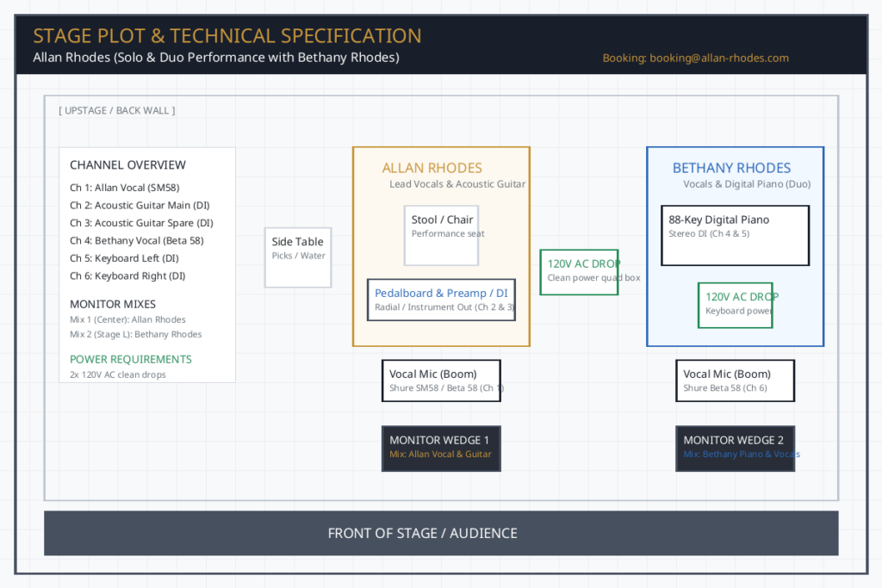Click the booking@allan-rhodes.com booking email
Viewport: 882px width, 588px height.
[x=719, y=58]
